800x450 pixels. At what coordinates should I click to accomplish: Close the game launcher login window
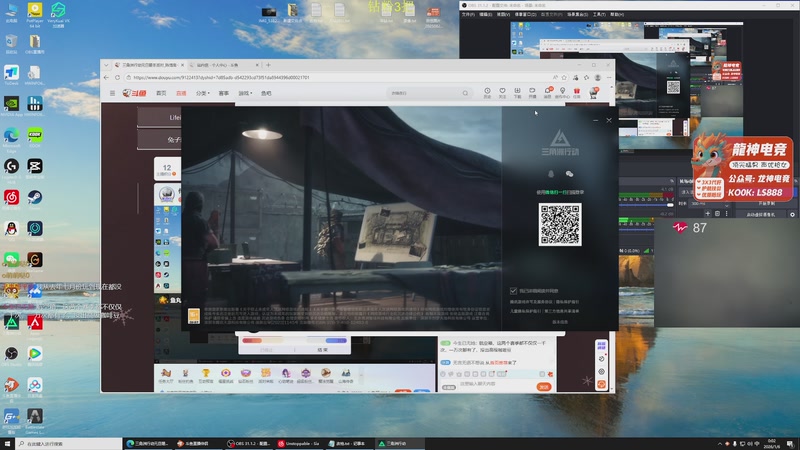click(x=609, y=120)
